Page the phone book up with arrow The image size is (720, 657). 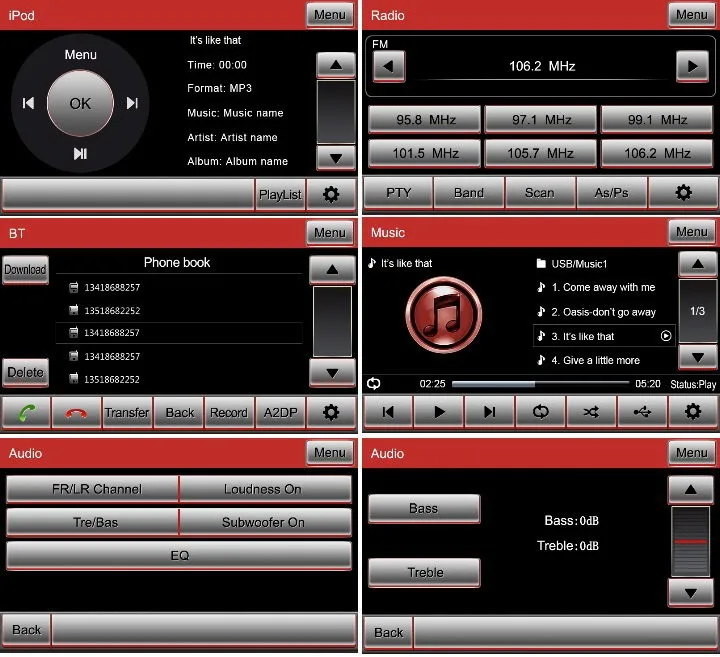coord(332,270)
